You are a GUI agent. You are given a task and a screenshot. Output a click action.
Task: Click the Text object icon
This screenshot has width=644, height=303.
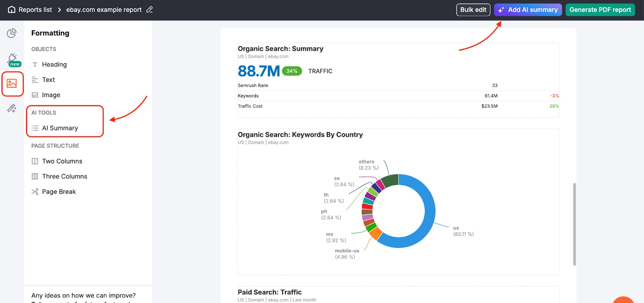coord(35,80)
